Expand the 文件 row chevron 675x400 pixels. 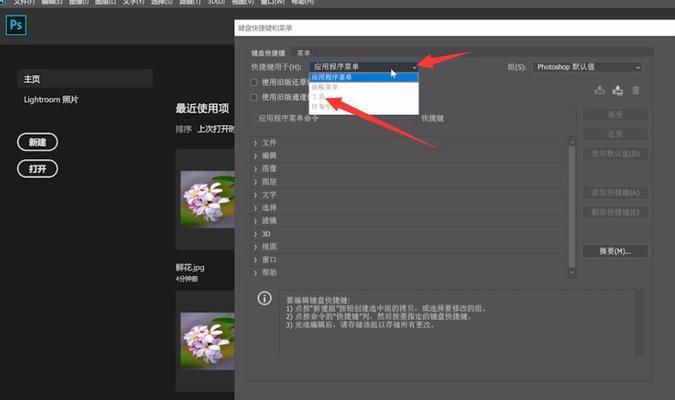click(255, 143)
